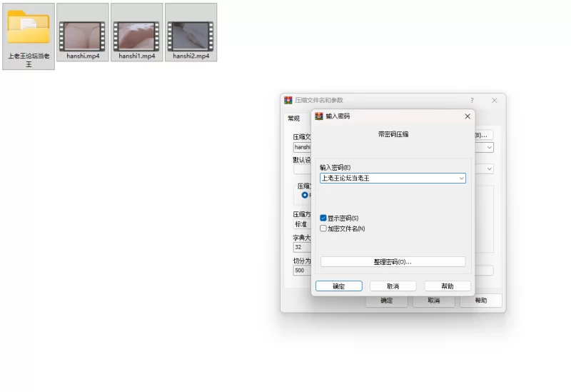Close the 输入密码 dialog
The width and height of the screenshot is (571, 392).
[468, 116]
